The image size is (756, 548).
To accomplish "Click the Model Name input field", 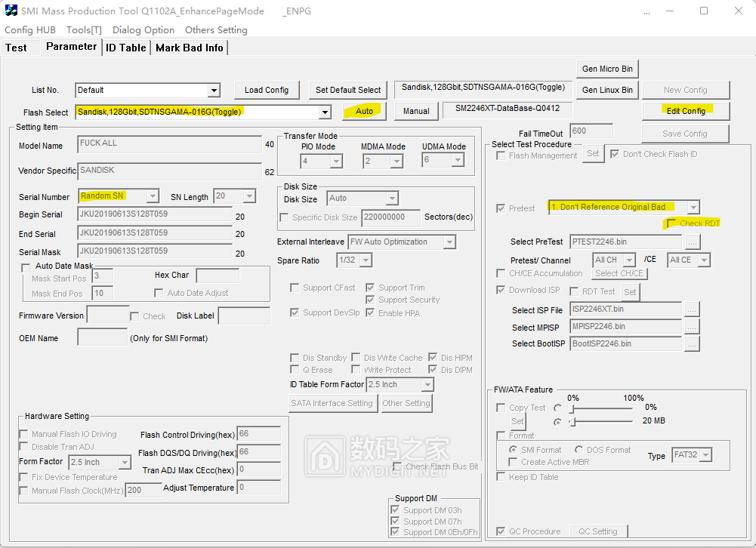I will pyautogui.click(x=170, y=144).
